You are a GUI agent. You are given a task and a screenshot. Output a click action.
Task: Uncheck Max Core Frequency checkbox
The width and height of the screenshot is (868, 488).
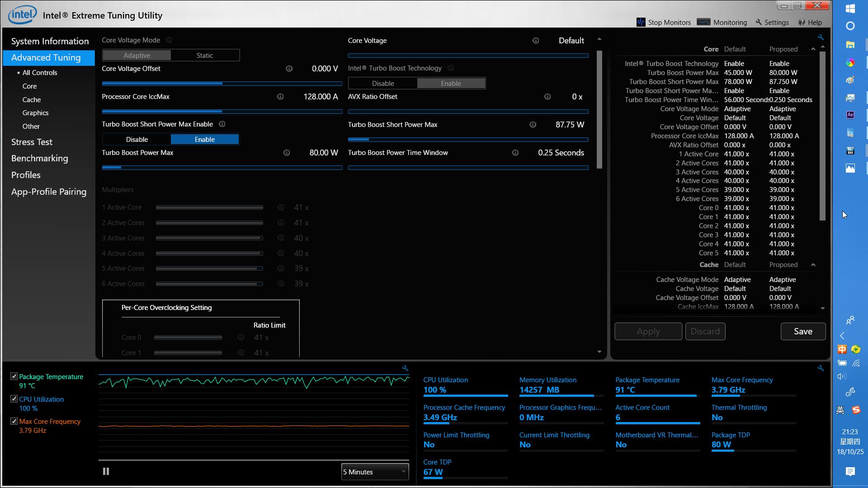tap(14, 421)
